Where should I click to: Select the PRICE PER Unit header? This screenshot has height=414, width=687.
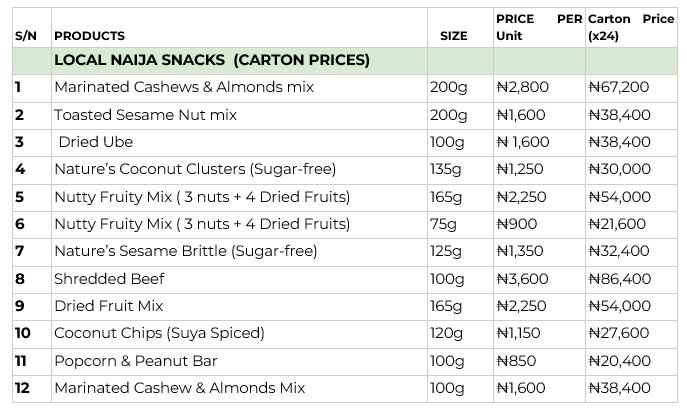pos(538,28)
